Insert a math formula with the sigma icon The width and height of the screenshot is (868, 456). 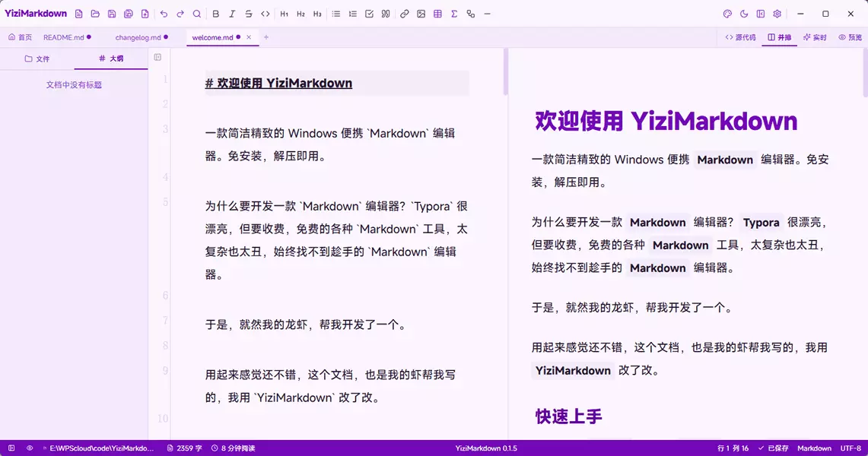pyautogui.click(x=454, y=14)
